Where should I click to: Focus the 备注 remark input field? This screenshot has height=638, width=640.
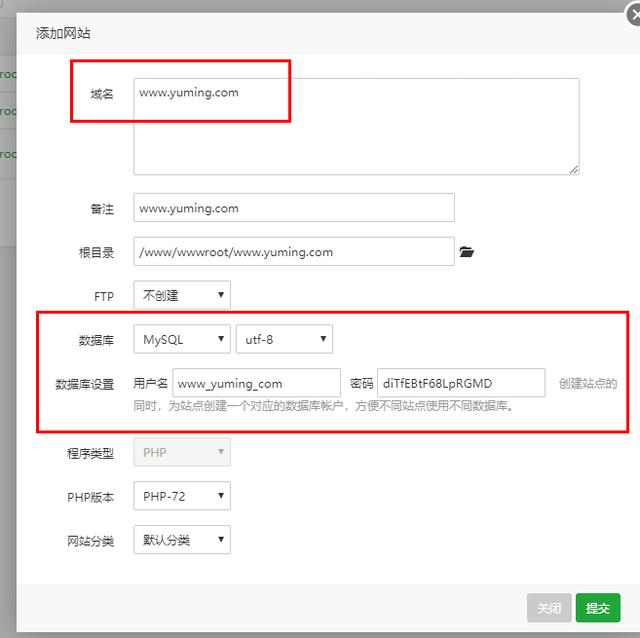tap(293, 208)
